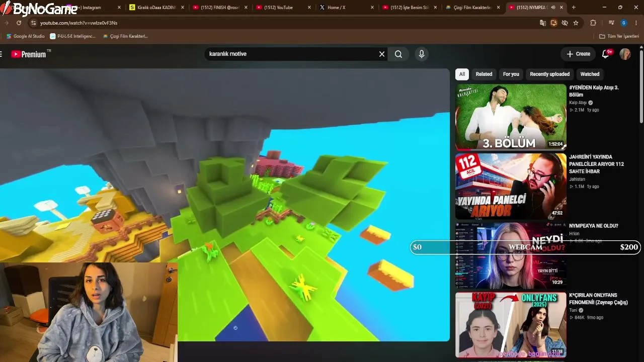644x362 pixels.
Task: Open the JAHREIN'İ YAYINDA PANELCİLER ARIYOR title
Action: 597,164
